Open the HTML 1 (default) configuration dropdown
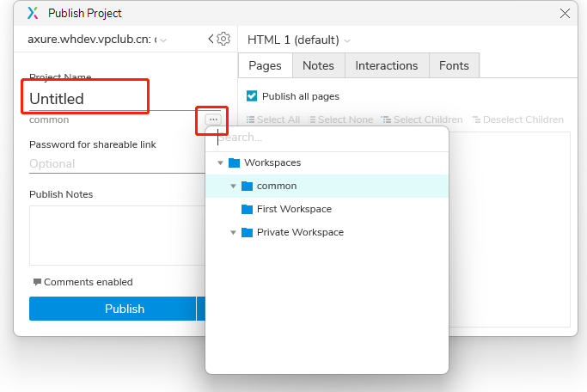This screenshot has width=587, height=392. [x=299, y=40]
